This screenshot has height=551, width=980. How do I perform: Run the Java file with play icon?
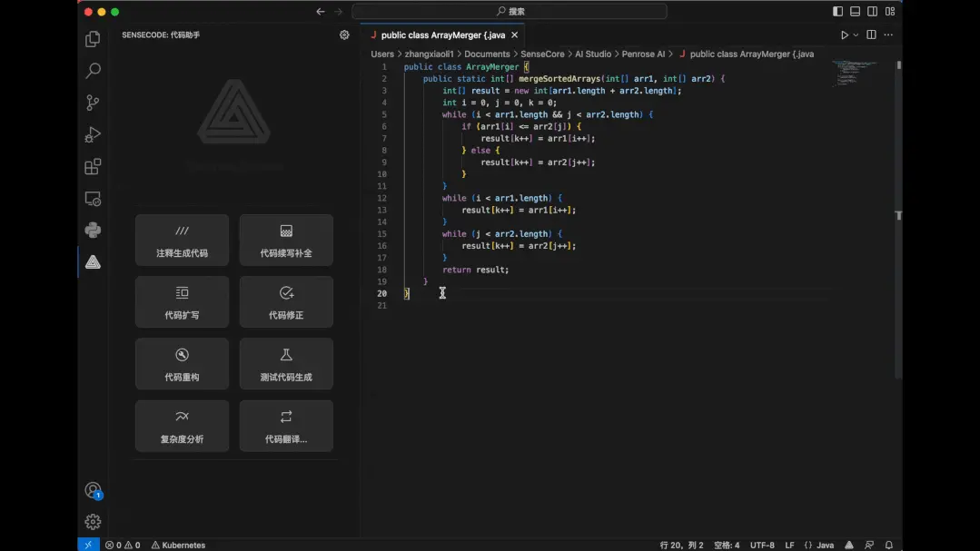click(845, 35)
